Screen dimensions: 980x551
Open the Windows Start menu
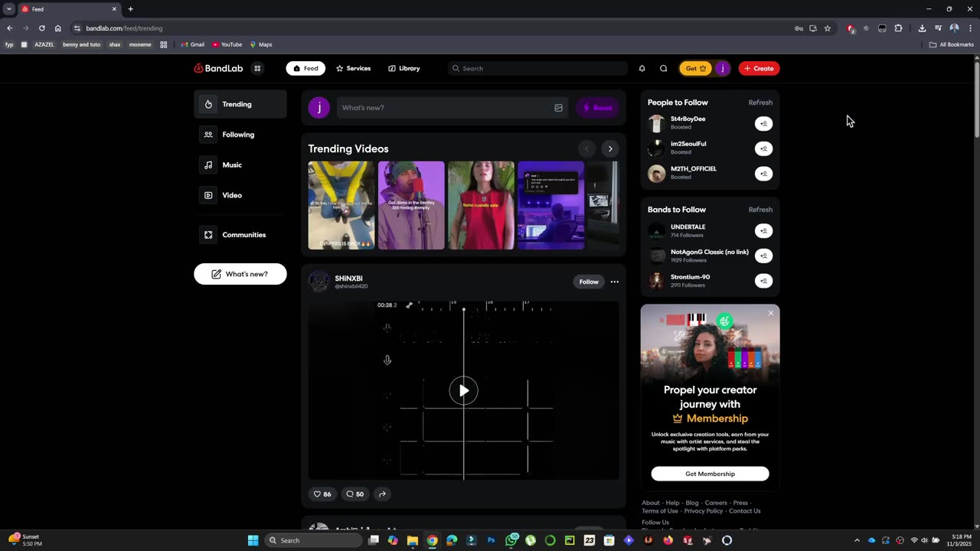coord(253,540)
